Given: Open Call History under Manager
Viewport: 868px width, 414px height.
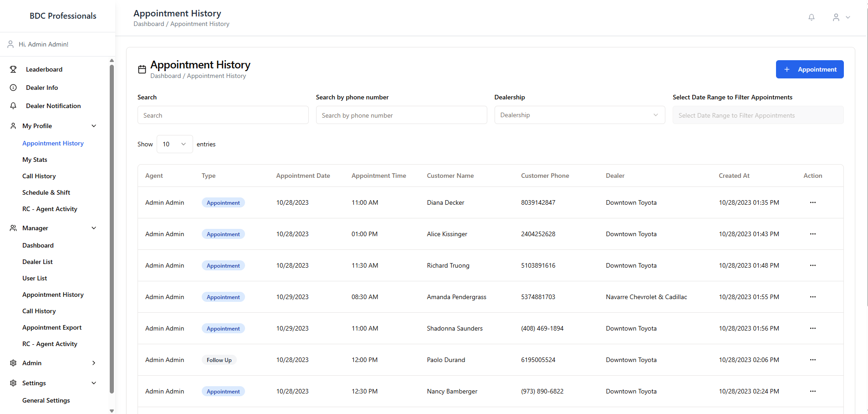Looking at the screenshot, I should [39, 311].
